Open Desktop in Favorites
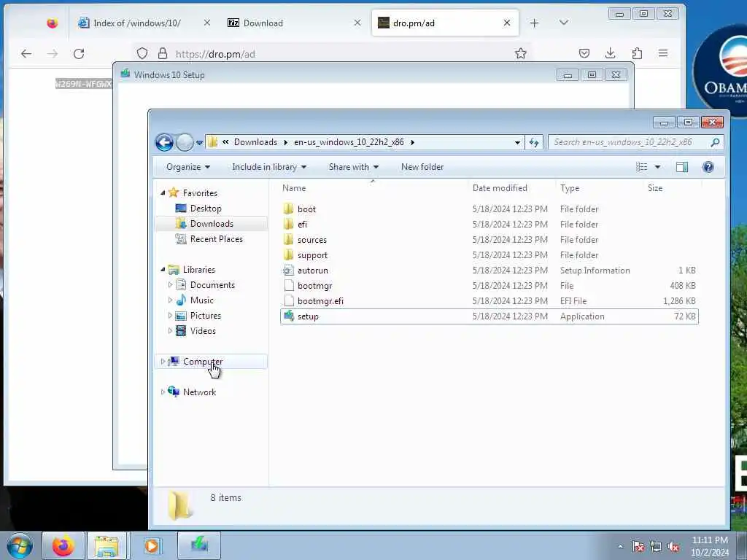The image size is (747, 560). [x=205, y=208]
